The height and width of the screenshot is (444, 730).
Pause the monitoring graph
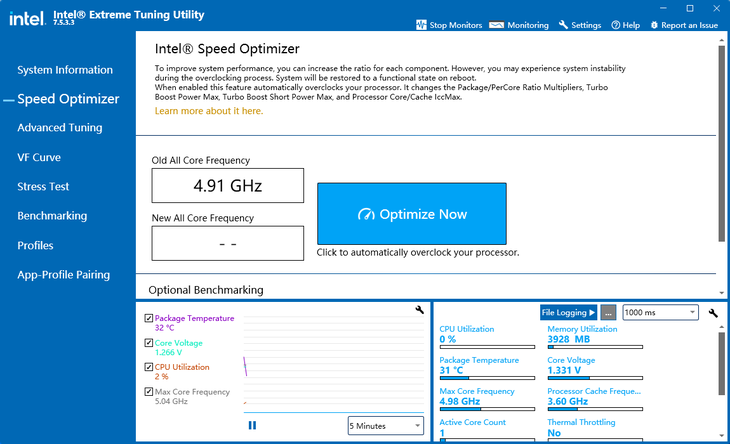(252, 425)
